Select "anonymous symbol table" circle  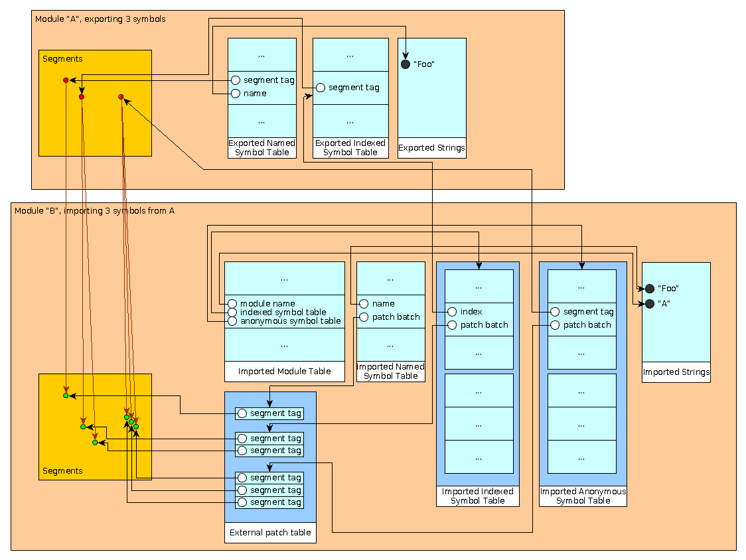coord(232,321)
